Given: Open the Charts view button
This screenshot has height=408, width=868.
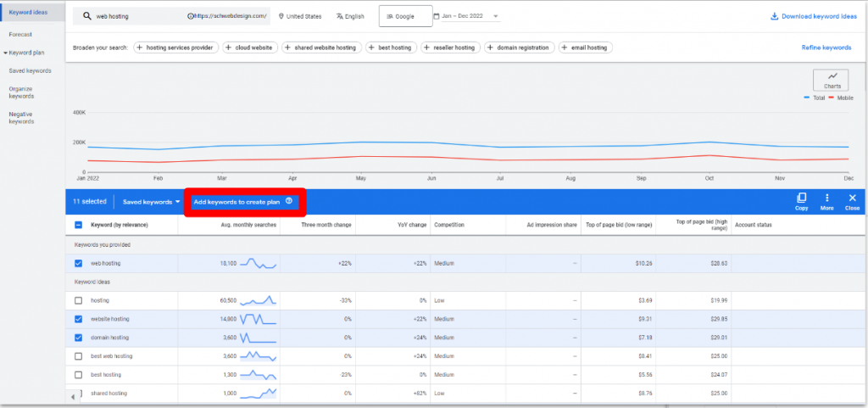Looking at the screenshot, I should point(830,80).
